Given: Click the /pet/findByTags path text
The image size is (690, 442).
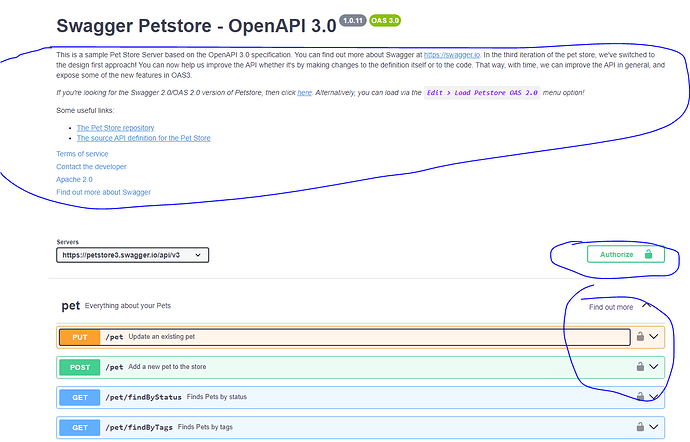Looking at the screenshot, I should [139, 427].
